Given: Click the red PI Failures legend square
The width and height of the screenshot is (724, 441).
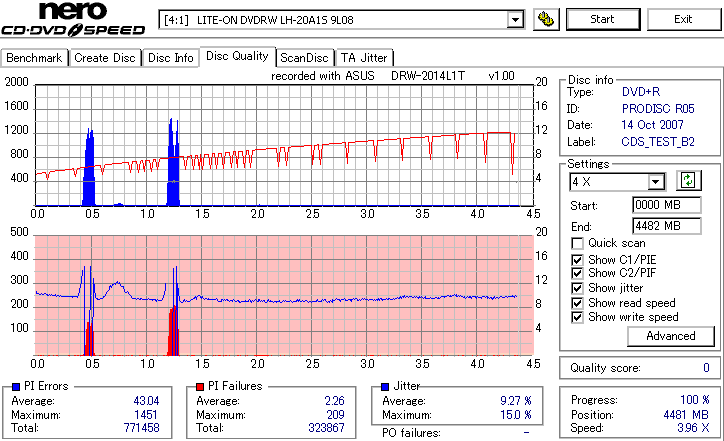Looking at the screenshot, I should (x=200, y=387).
